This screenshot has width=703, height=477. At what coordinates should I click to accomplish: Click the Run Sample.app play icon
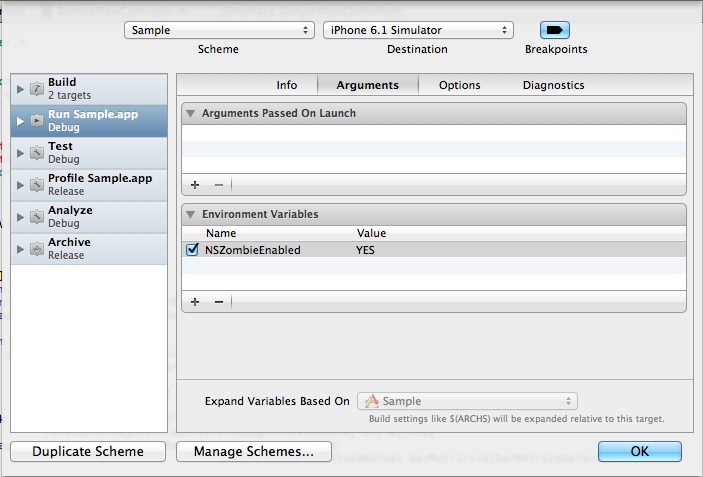[x=37, y=121]
